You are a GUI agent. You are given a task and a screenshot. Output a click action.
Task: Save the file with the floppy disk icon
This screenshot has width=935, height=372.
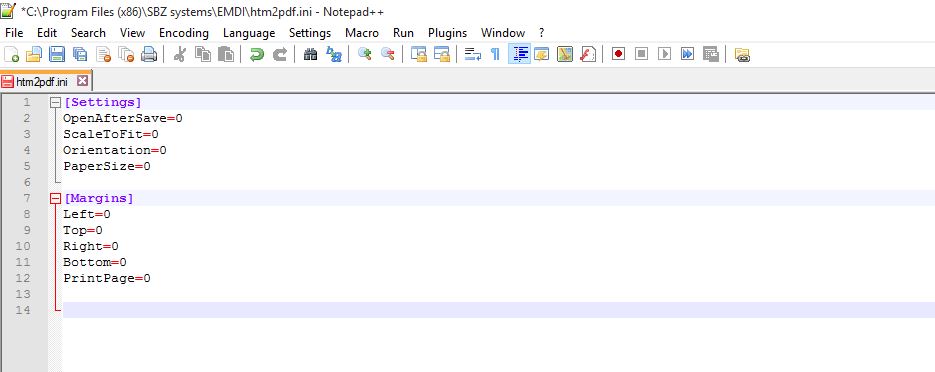[57, 55]
